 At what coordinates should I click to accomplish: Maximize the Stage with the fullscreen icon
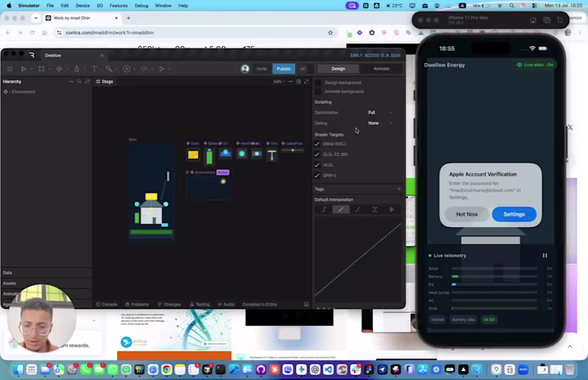pyautogui.click(x=306, y=82)
